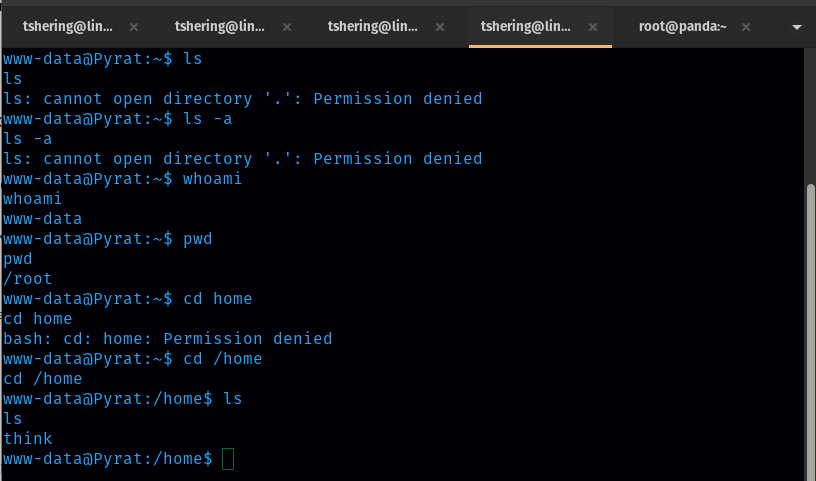Click the 'pwd' command at the prompt
816x481 pixels.
click(x=197, y=239)
